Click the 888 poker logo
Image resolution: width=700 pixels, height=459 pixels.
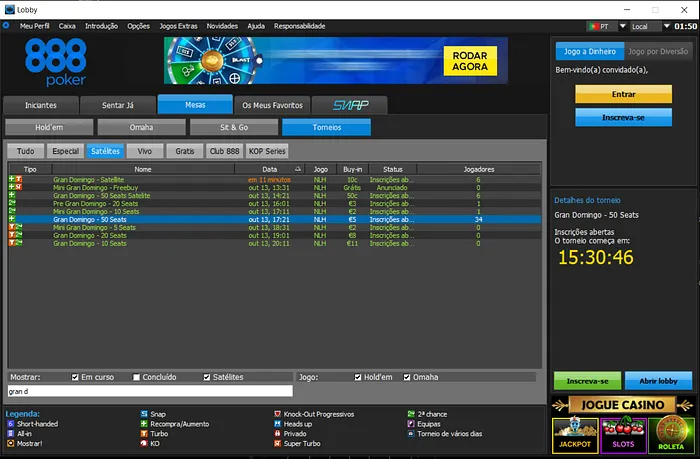(x=55, y=62)
